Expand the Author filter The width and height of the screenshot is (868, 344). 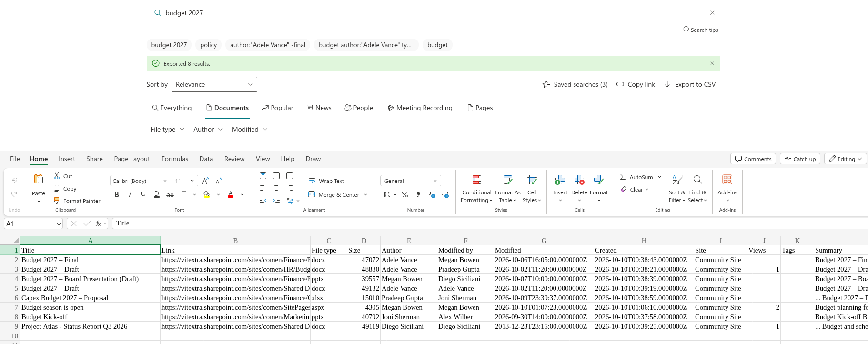[208, 129]
